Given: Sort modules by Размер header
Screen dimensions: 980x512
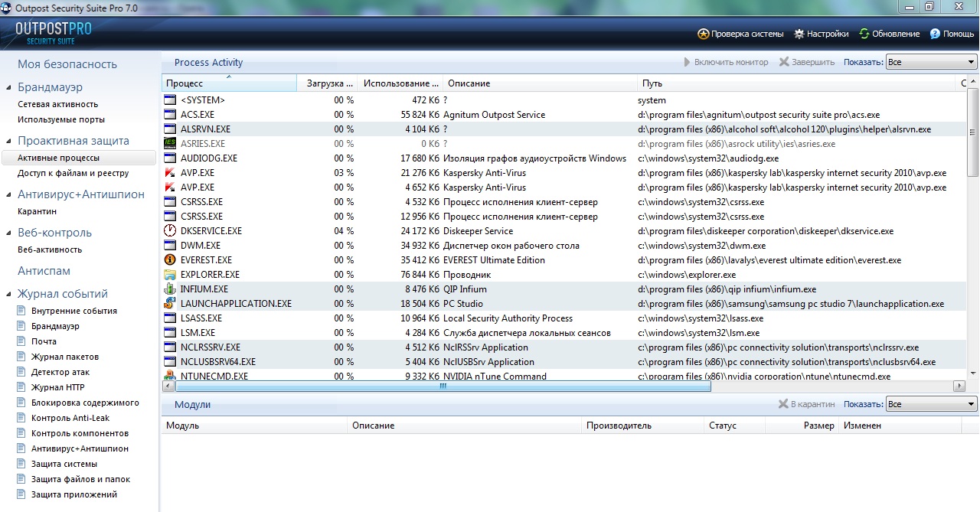Looking at the screenshot, I should [802, 426].
